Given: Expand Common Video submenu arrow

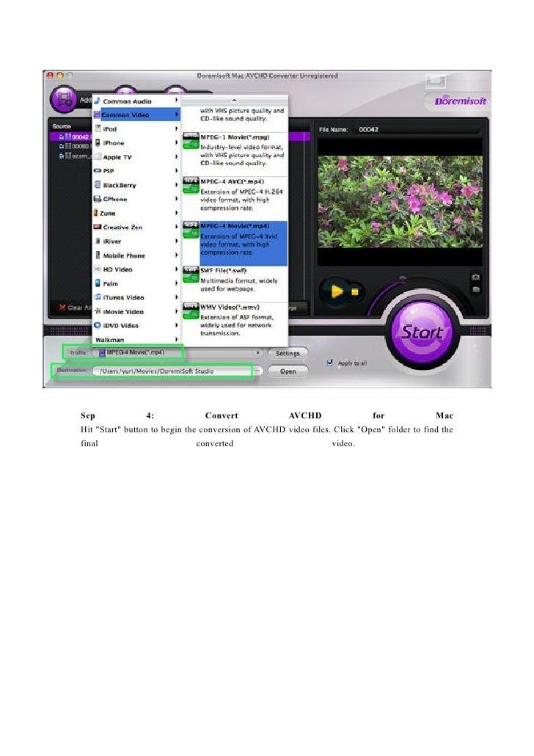Looking at the screenshot, I should coord(176,115).
